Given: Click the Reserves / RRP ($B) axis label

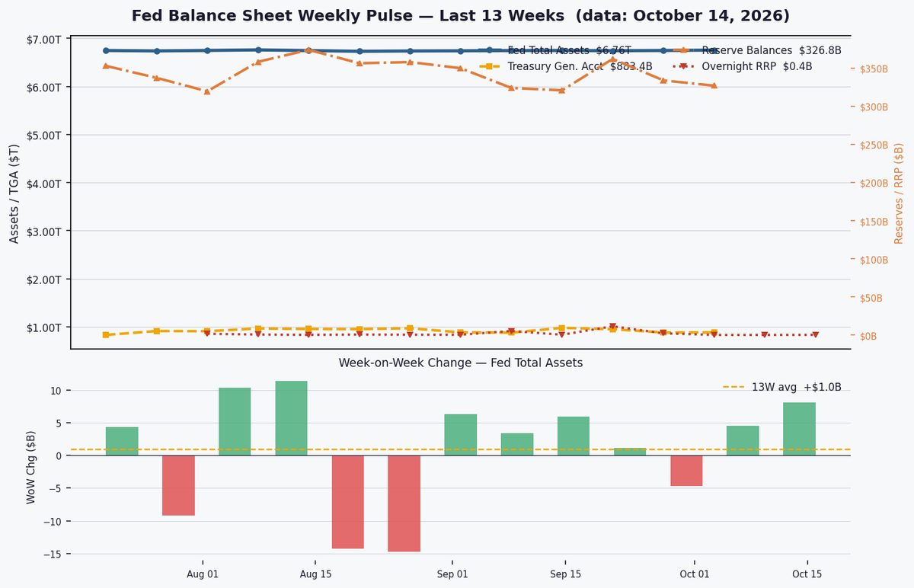Looking at the screenshot, I should click(899, 193).
